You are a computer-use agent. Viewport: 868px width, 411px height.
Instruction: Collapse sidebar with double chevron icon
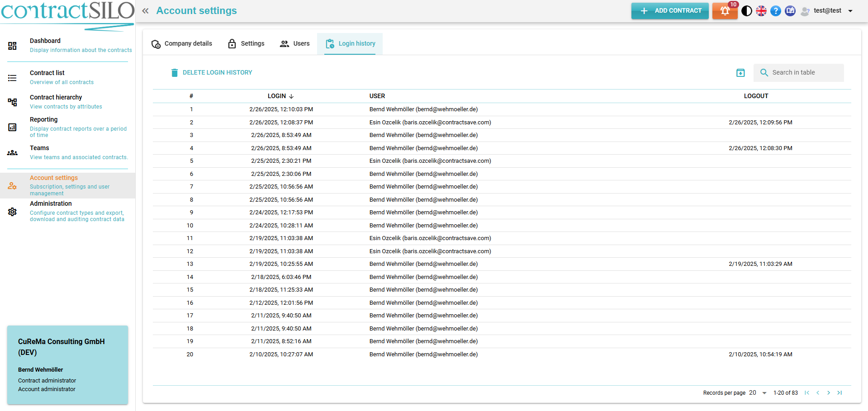(145, 11)
